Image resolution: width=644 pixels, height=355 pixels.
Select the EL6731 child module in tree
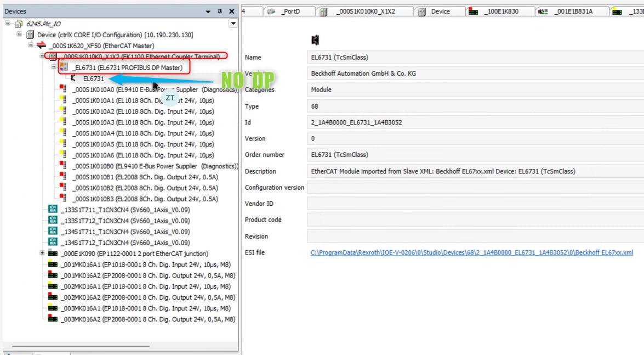click(93, 78)
